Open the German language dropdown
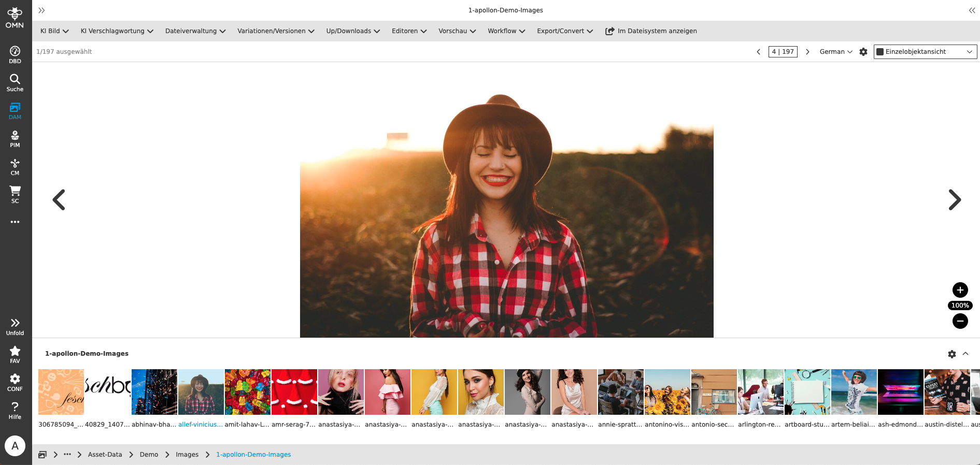980x465 pixels. (836, 52)
